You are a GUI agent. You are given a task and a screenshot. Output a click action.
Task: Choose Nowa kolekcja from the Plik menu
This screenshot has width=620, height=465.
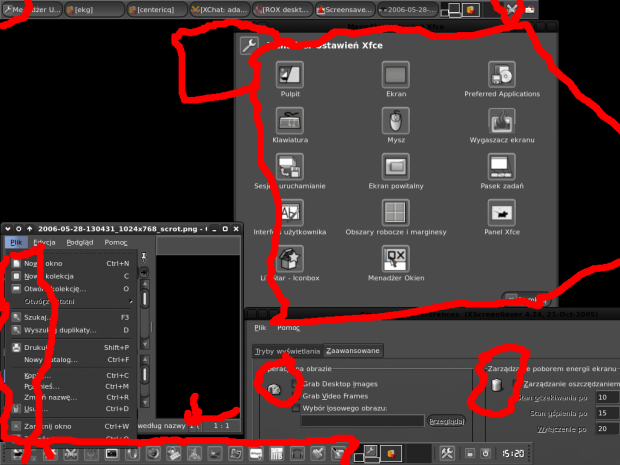tap(72, 276)
